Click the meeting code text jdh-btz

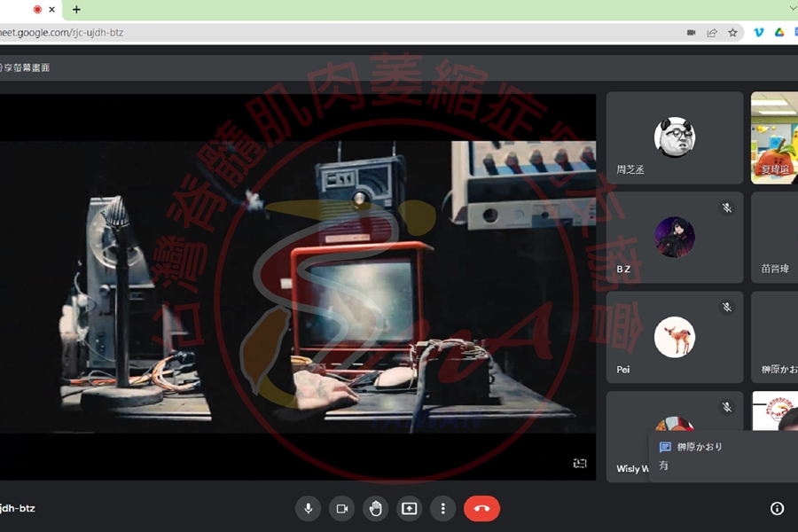point(18,508)
